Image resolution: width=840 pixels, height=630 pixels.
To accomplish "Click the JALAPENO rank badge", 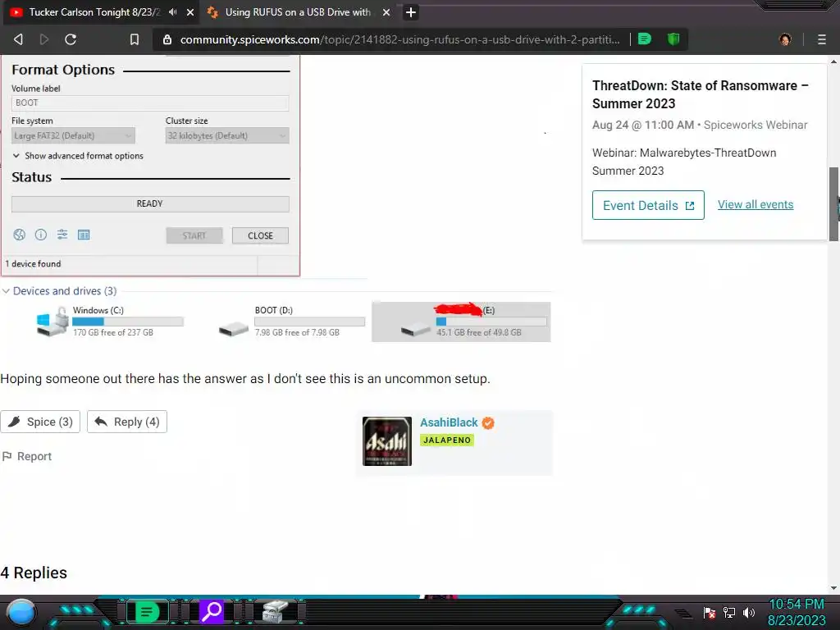I will (447, 440).
